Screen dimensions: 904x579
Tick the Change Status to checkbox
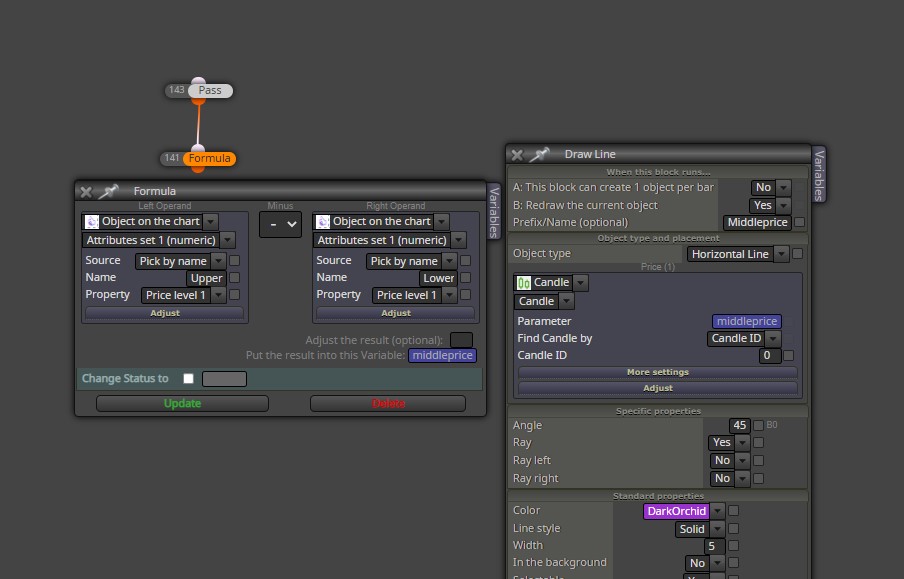[189, 379]
